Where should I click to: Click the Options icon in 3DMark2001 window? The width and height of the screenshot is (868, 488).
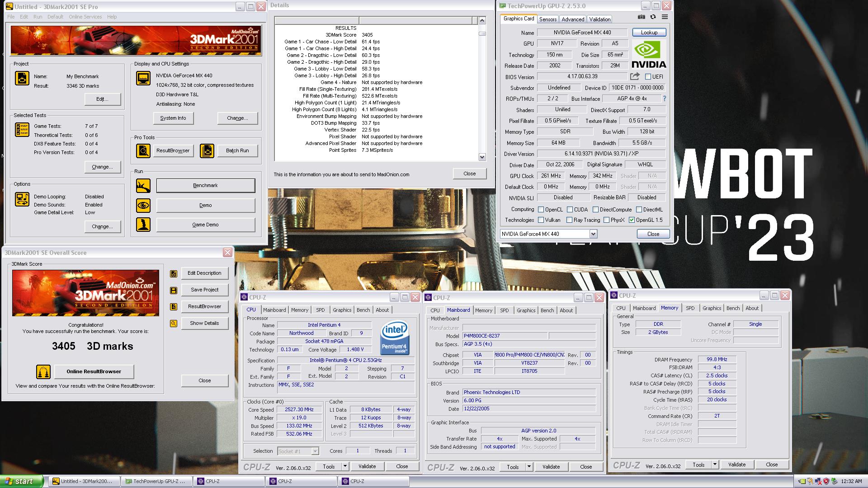pyautogui.click(x=22, y=199)
